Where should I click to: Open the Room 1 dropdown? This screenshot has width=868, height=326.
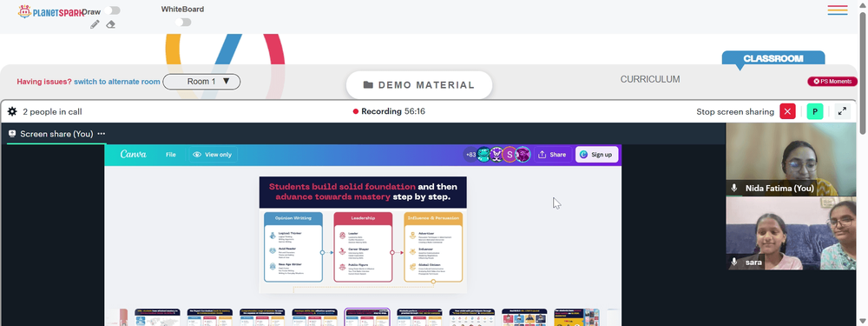[x=201, y=82]
